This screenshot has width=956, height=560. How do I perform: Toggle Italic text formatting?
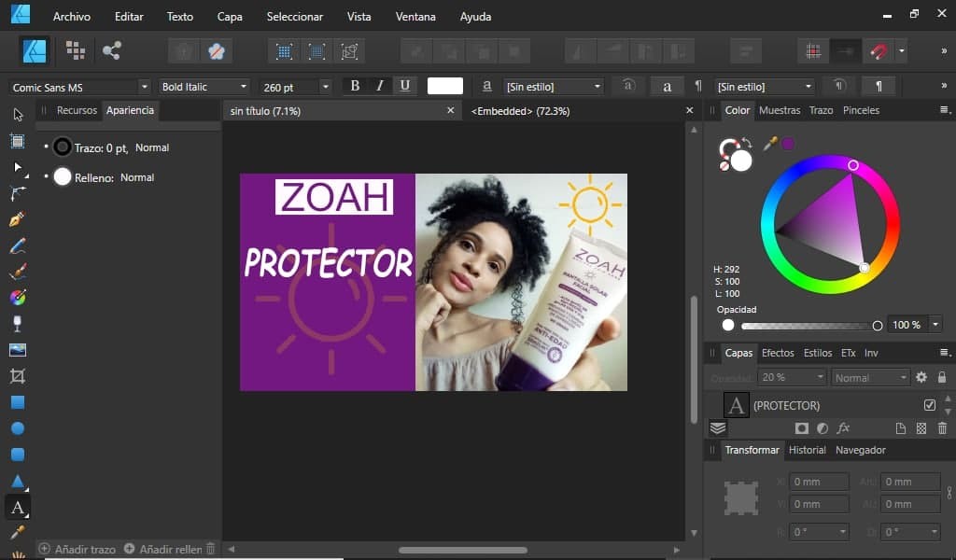click(x=380, y=86)
